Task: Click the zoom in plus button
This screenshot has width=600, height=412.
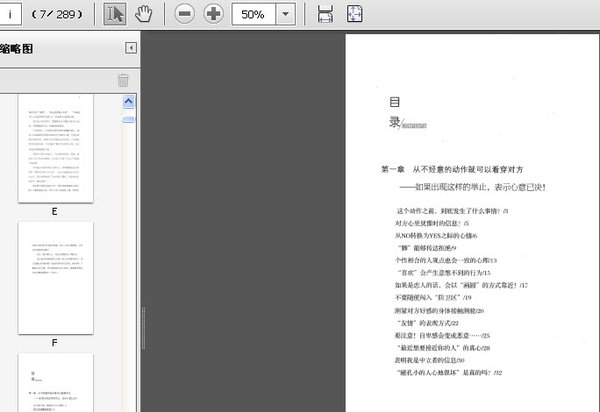Action: [x=213, y=14]
